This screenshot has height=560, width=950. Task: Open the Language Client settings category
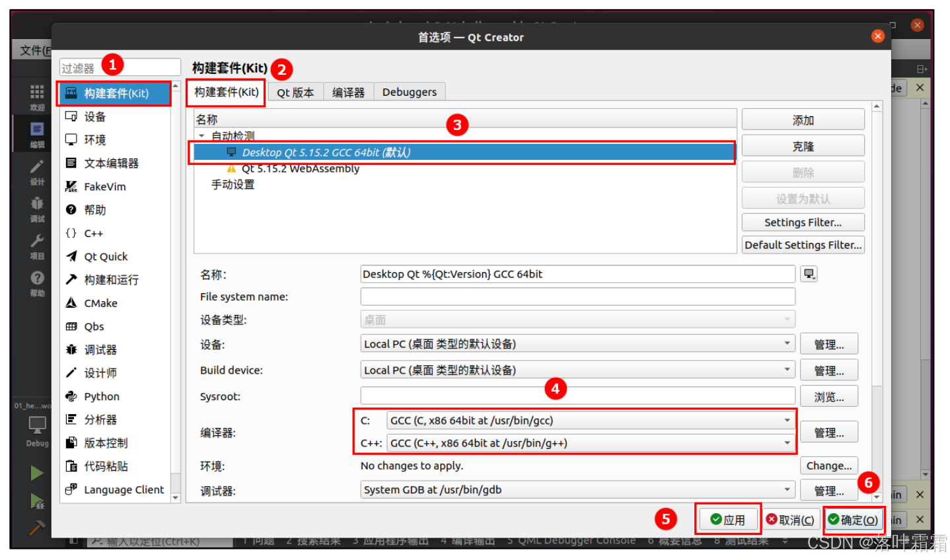point(115,490)
